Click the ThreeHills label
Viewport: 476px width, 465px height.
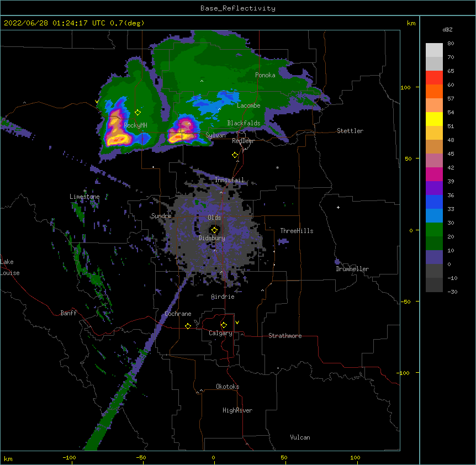point(297,231)
